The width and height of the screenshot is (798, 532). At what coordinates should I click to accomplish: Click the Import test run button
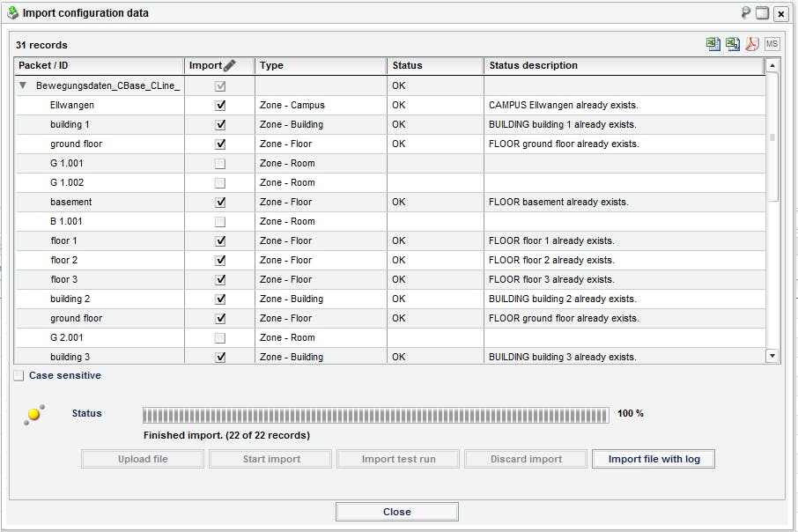pos(397,458)
